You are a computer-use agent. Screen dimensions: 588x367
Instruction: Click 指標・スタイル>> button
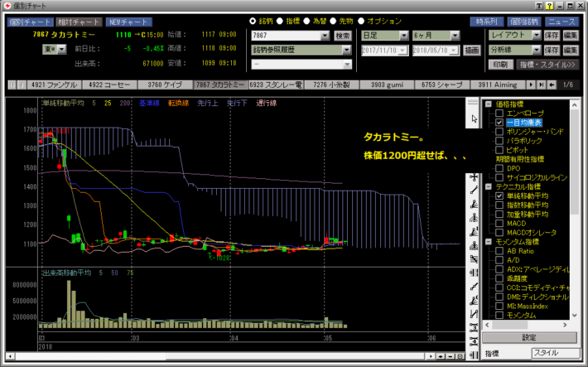tap(547, 65)
